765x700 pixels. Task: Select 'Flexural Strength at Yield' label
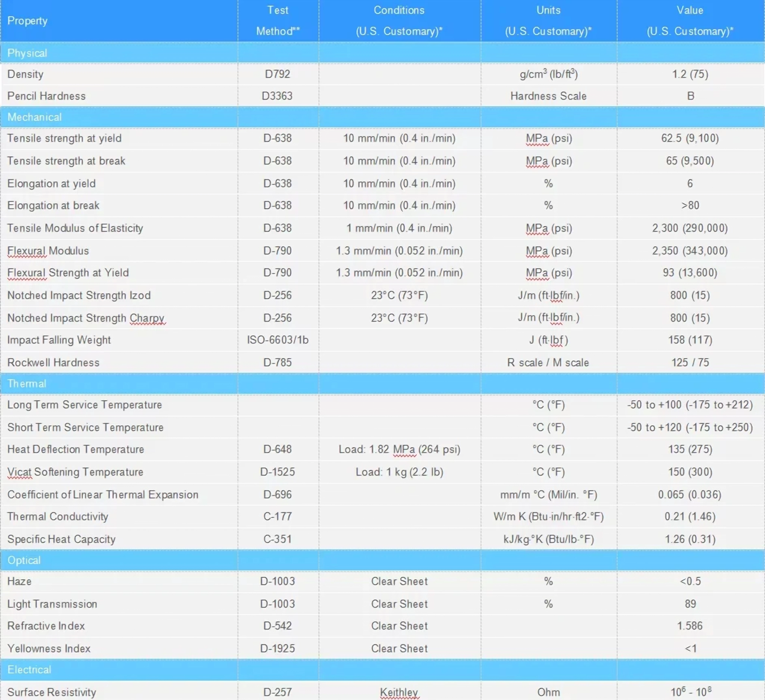point(68,273)
